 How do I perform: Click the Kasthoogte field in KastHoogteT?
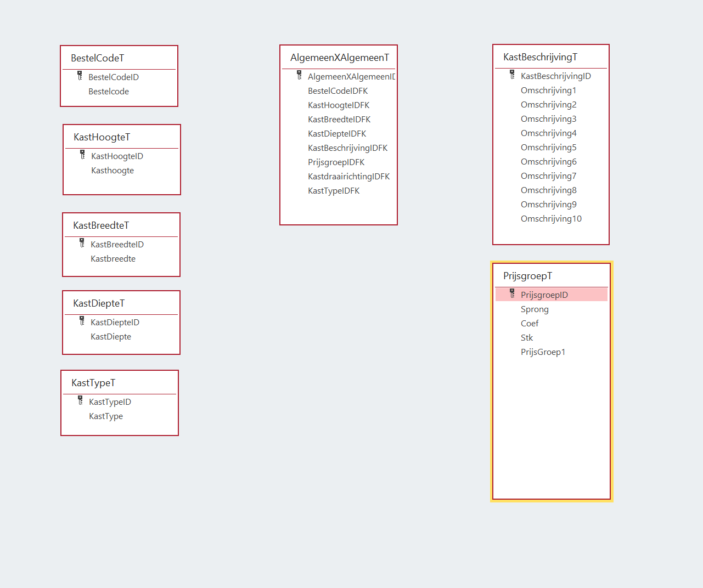coord(113,171)
